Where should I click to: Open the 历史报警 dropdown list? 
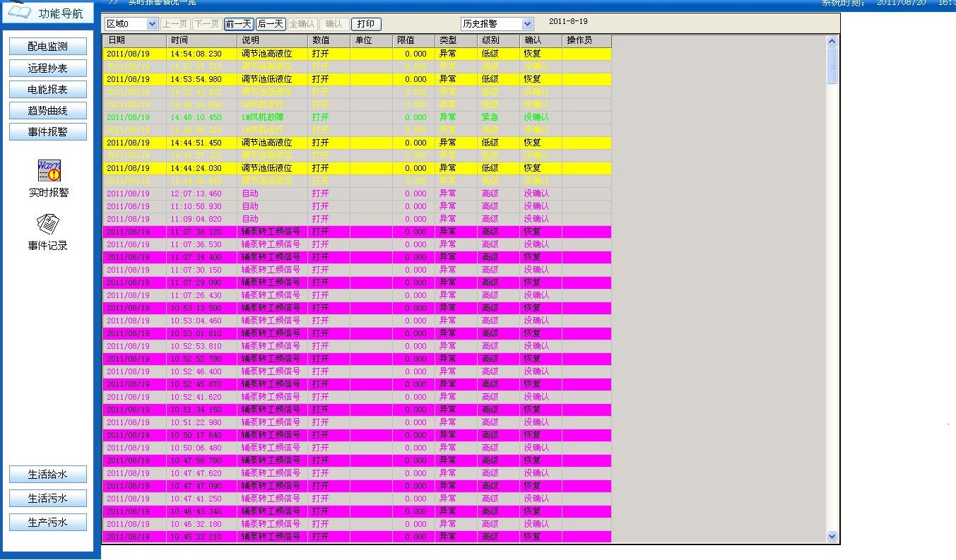click(527, 24)
